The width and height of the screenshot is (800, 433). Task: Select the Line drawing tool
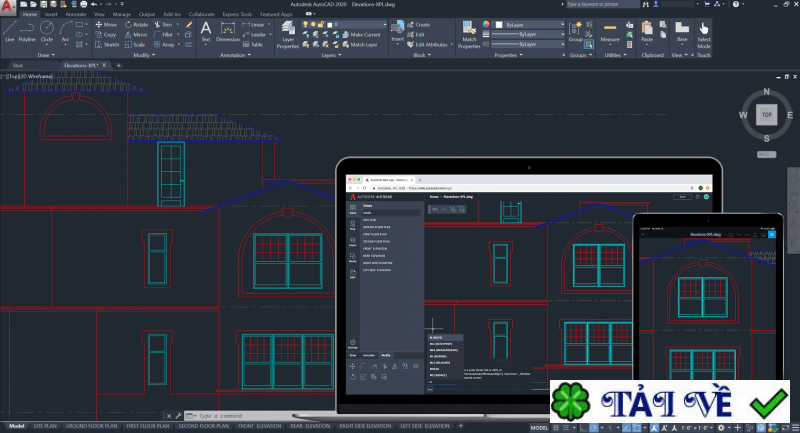point(9,31)
